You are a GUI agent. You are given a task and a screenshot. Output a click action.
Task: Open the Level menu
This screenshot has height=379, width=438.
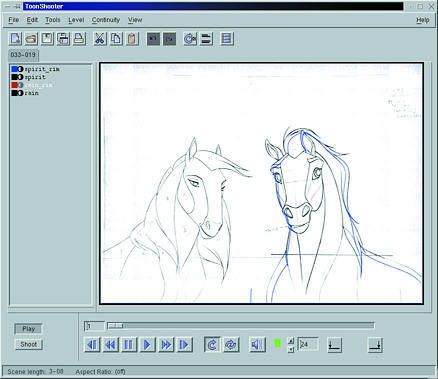pos(76,20)
